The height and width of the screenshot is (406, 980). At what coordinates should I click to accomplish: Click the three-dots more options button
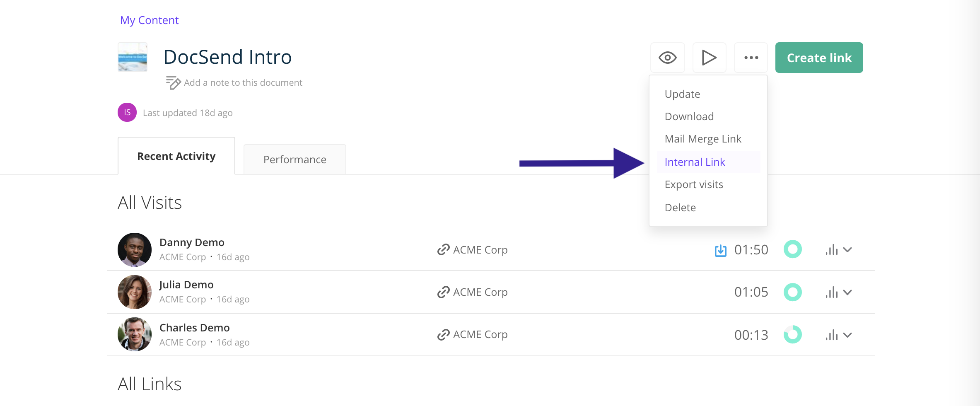coord(751,58)
